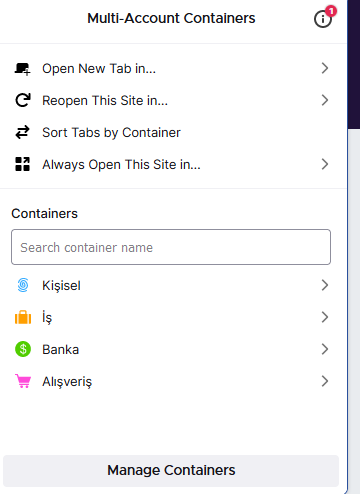Click the Always Open grid icon
The width and height of the screenshot is (360, 494).
pos(23,164)
